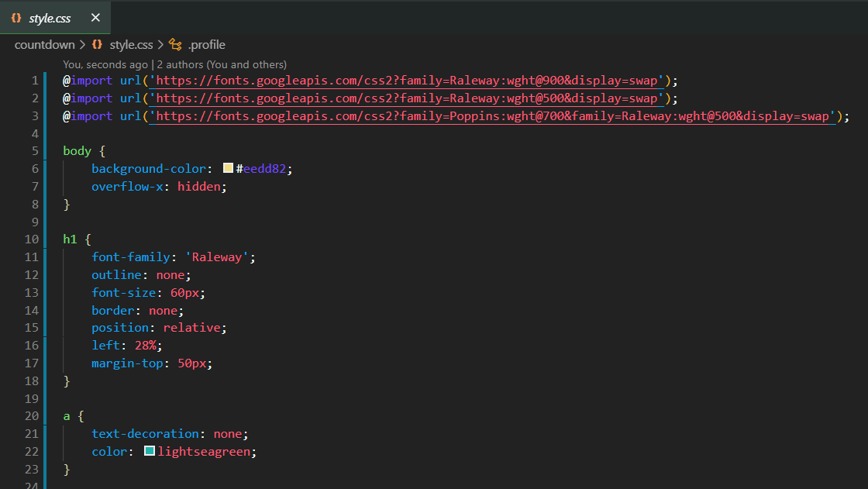Screen dimensions: 868x489
Task: Click the 'color' property on line 22
Action: coord(109,451)
